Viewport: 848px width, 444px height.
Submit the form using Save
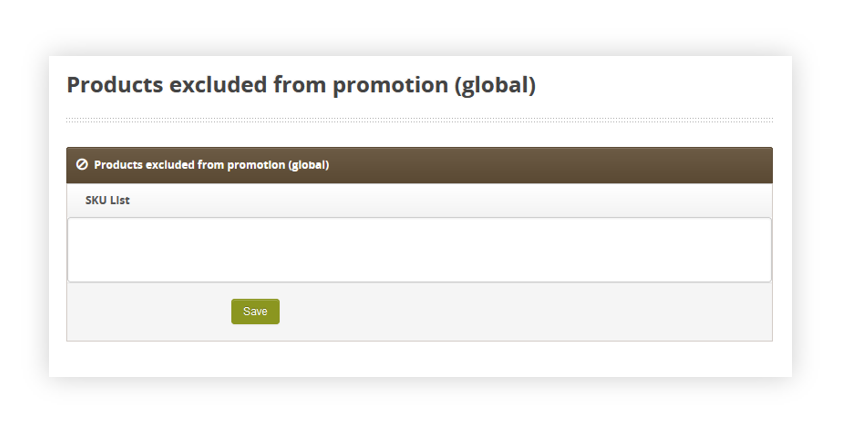255,312
